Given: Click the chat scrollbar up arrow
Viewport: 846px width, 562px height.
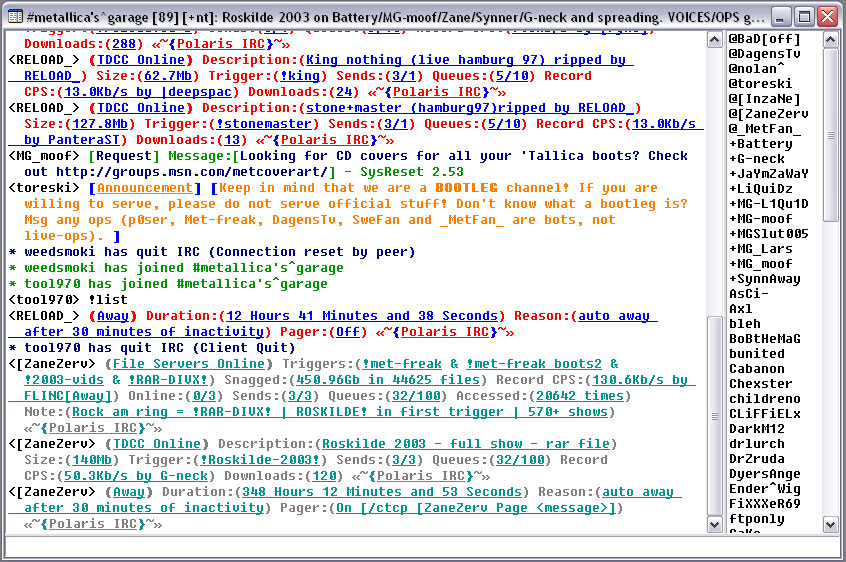Looking at the screenshot, I should coord(714,39).
